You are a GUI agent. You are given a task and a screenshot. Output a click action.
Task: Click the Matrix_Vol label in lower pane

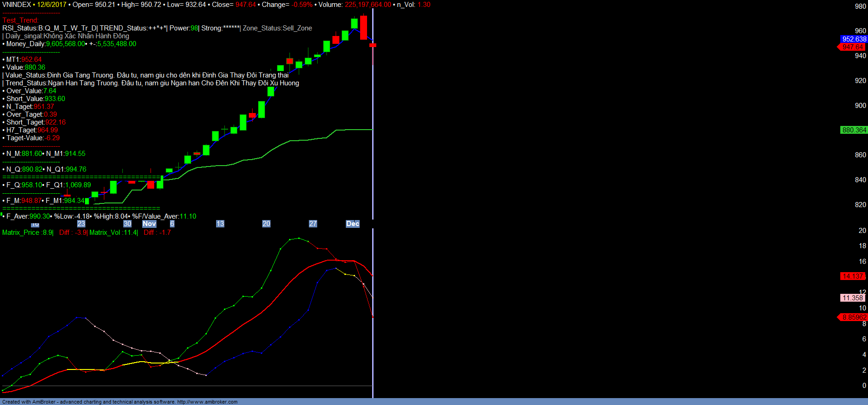click(105, 232)
